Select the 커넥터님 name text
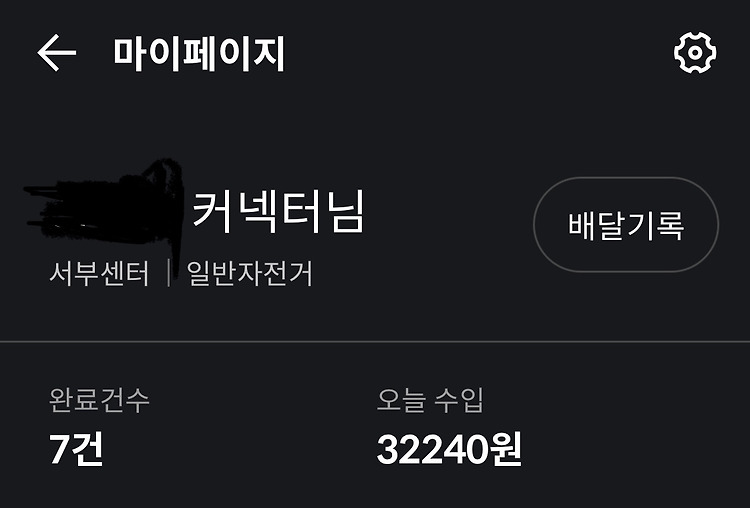The image size is (750, 508). pyautogui.click(x=278, y=211)
